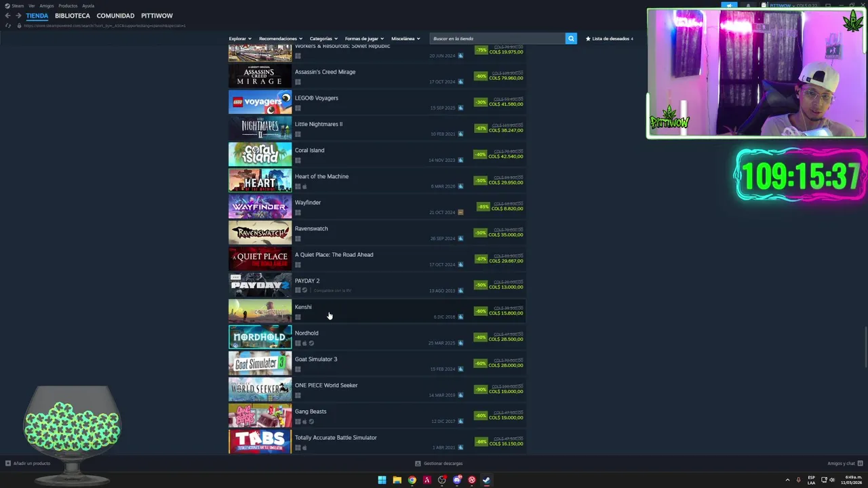Show hidden system tray icons chevron

(787, 480)
